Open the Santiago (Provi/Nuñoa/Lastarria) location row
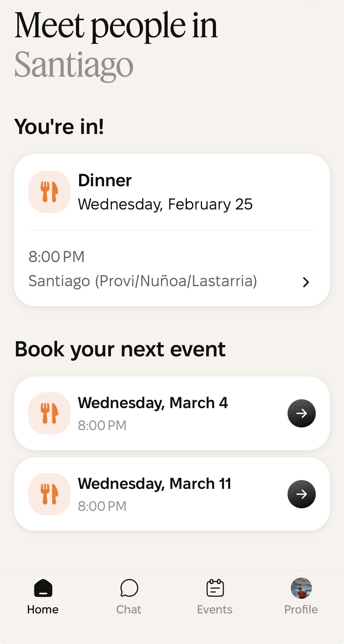 pos(143,281)
